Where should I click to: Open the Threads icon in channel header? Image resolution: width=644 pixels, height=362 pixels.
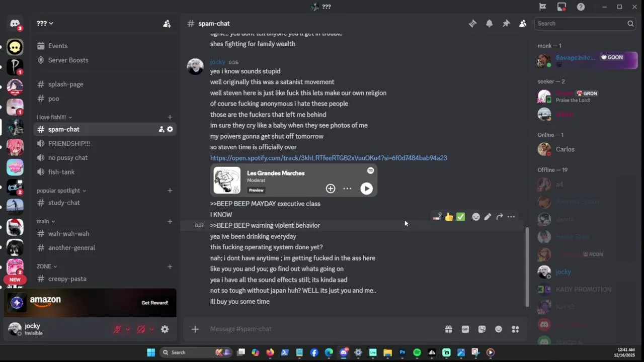pos(472,24)
